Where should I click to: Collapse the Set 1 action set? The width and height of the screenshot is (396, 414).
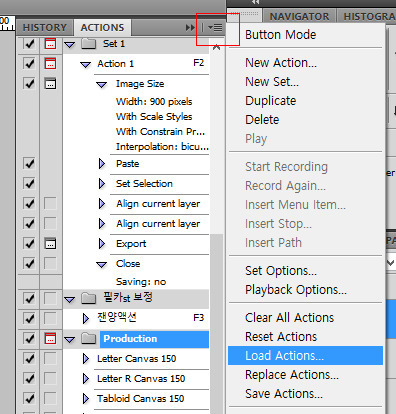click(70, 44)
